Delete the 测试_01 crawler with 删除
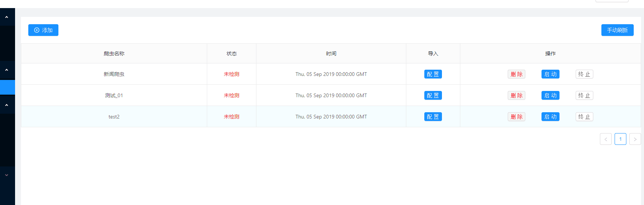 click(x=517, y=95)
